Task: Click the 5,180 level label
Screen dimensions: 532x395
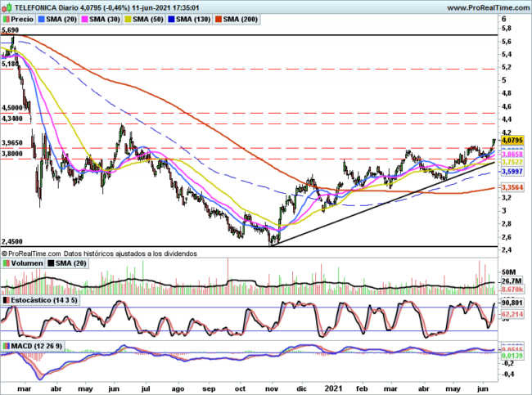Action: click(x=9, y=64)
